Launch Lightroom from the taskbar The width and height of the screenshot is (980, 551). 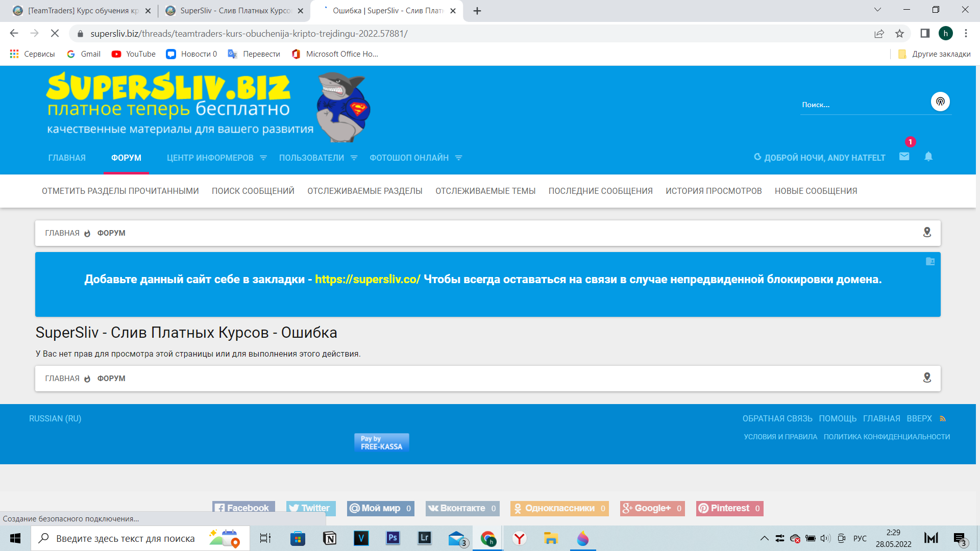tap(424, 538)
